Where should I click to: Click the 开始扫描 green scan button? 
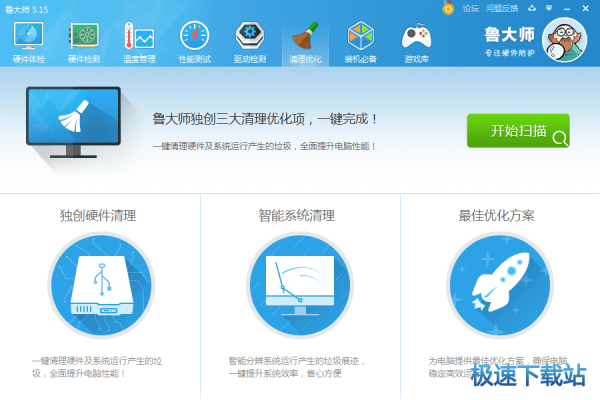point(518,131)
